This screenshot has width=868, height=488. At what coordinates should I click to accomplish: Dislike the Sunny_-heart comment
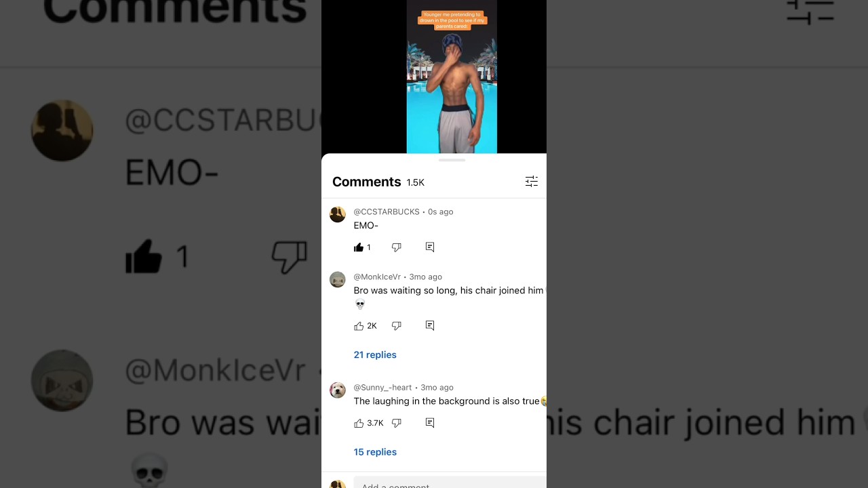coord(397,423)
